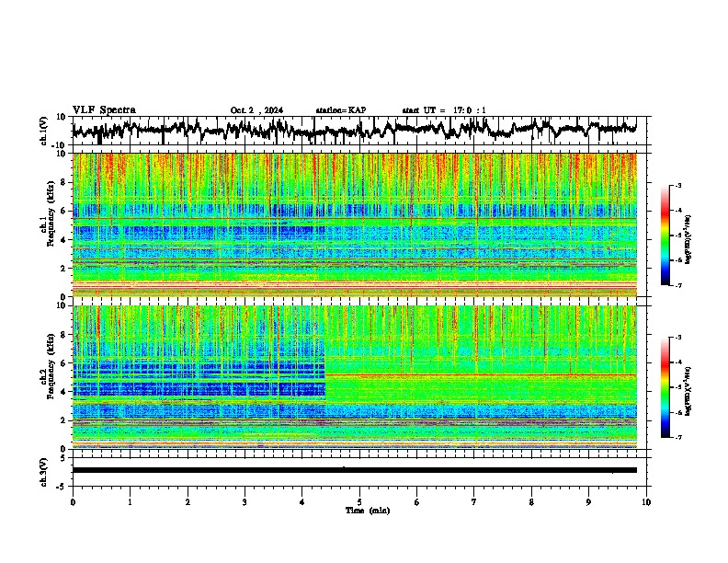The width and height of the screenshot is (728, 563).
Task: Click the "-3" label on ch.2 color scale
Action: pyautogui.click(x=678, y=338)
